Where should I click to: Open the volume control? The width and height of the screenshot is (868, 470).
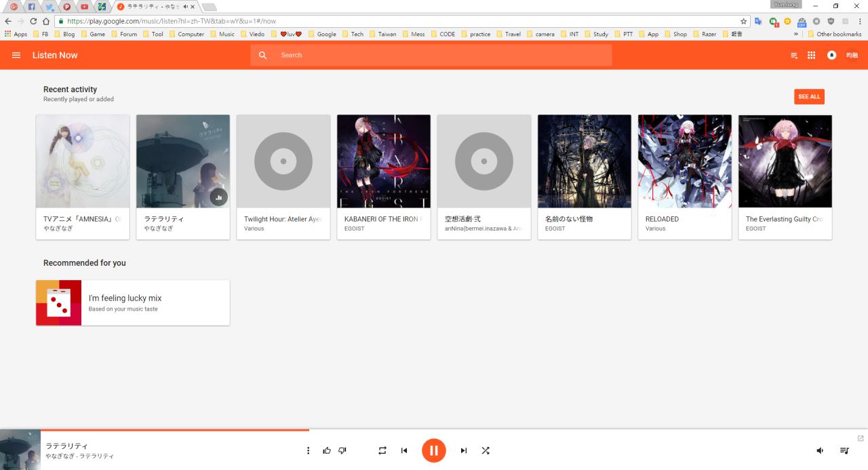click(x=820, y=450)
